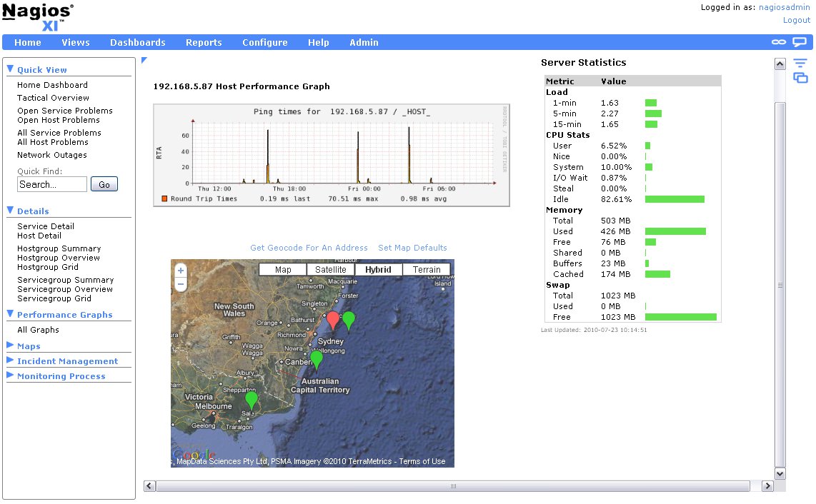Click the green marker near Melbourne
816x504 pixels.
[x=252, y=400]
